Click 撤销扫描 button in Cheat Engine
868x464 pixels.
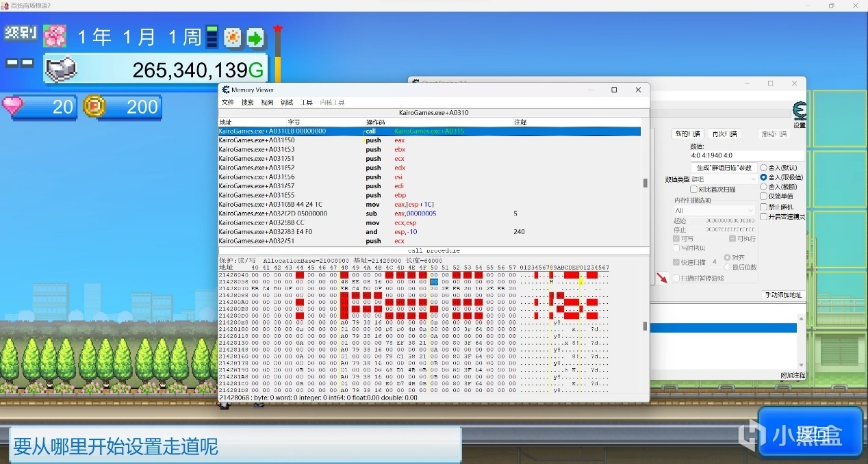(x=774, y=134)
